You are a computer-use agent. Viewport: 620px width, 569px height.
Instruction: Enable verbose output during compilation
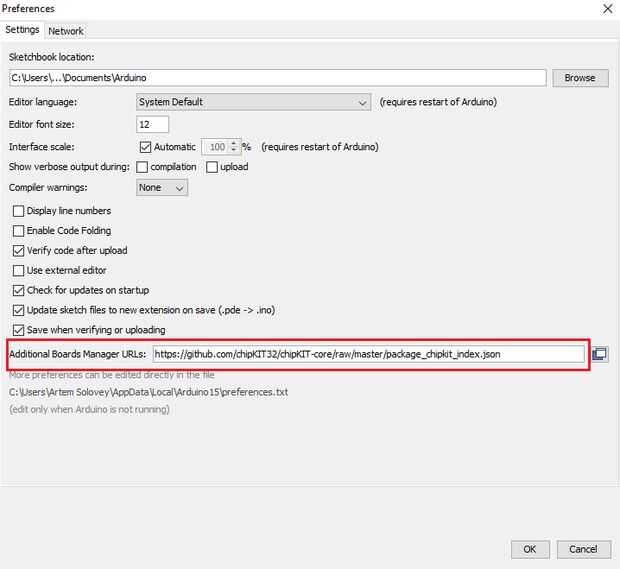click(x=142, y=167)
